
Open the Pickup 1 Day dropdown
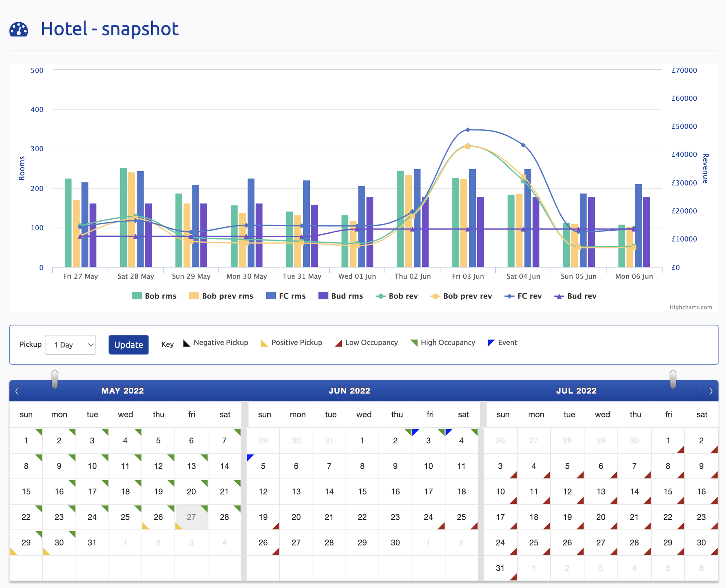click(71, 345)
